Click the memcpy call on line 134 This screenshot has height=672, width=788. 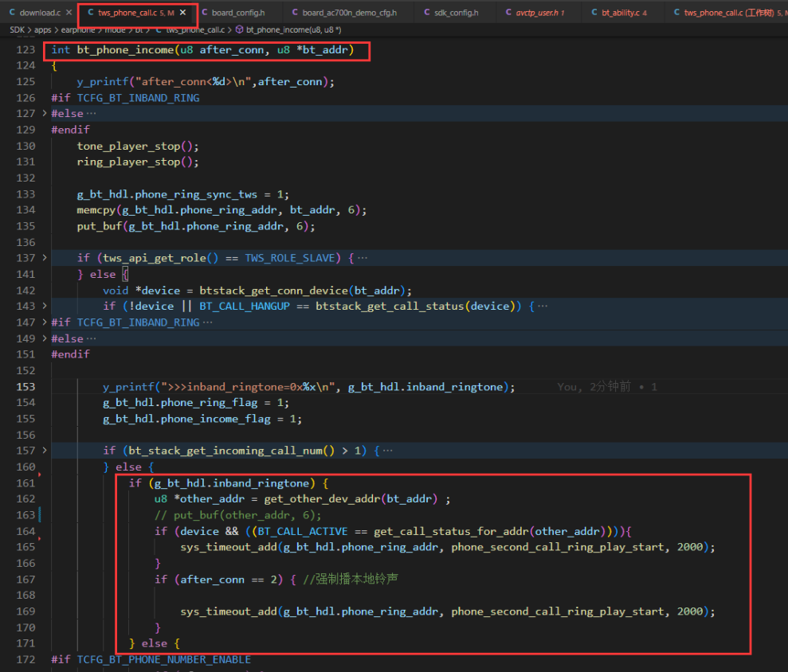tap(222, 210)
